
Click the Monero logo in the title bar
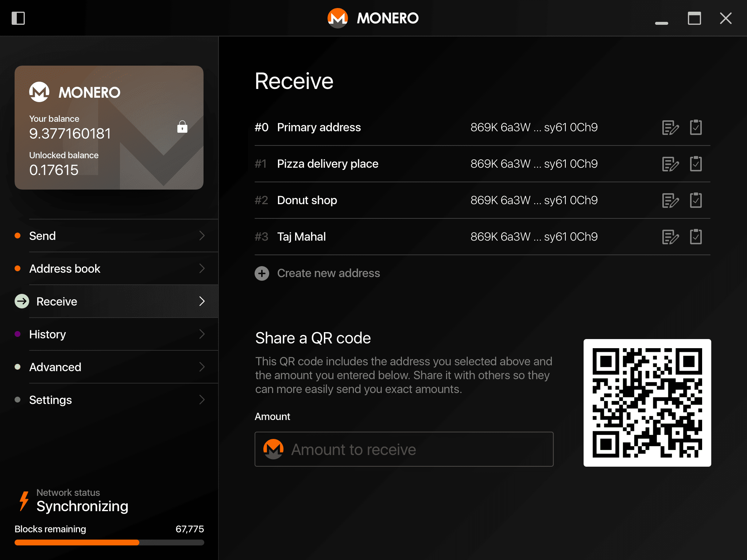(x=337, y=18)
